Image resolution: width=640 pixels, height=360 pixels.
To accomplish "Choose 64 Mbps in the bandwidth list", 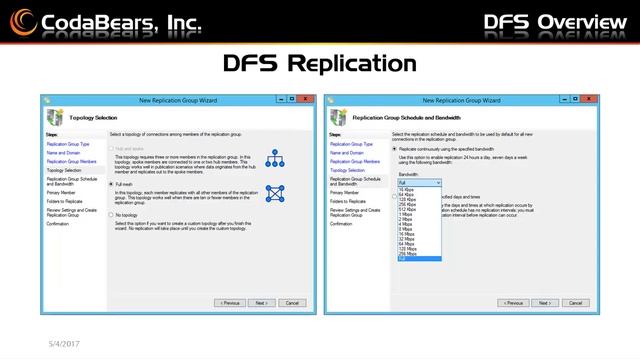I will tap(419, 244).
